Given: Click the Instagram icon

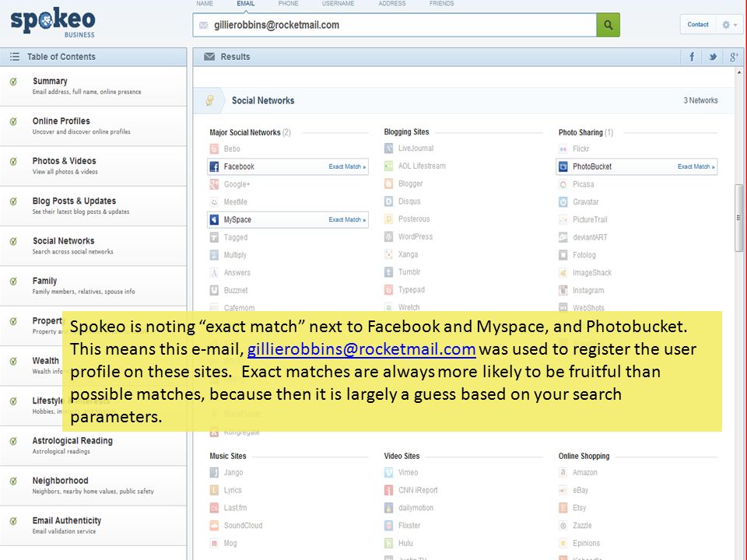Looking at the screenshot, I should [563, 290].
